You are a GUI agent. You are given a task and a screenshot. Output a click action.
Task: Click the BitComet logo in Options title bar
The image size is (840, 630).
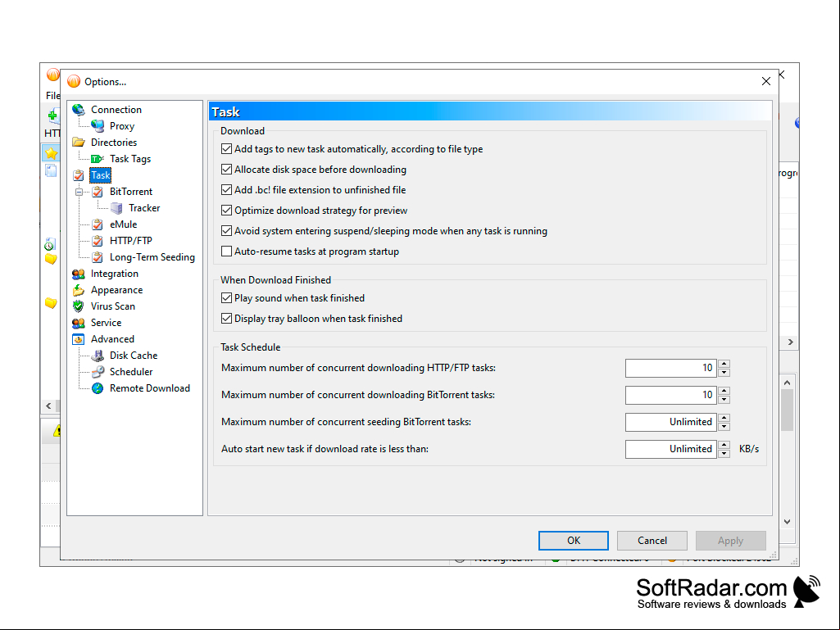coord(74,81)
